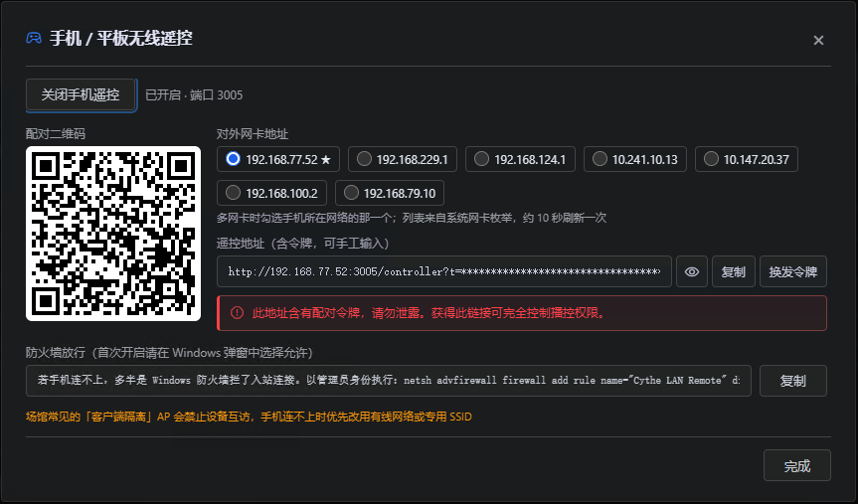The width and height of the screenshot is (858, 504).
Task: Click 关闭手机遥控 button
Action: [81, 94]
